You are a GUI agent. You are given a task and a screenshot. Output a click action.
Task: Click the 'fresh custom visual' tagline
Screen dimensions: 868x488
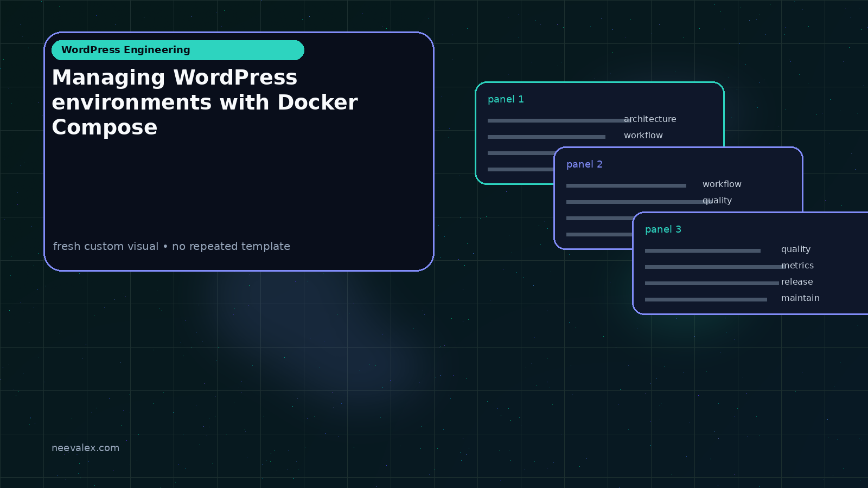(x=171, y=246)
